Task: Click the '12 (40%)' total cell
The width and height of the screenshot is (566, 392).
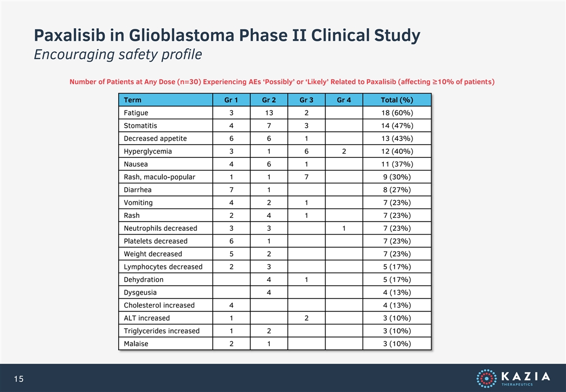Action: coord(397,151)
